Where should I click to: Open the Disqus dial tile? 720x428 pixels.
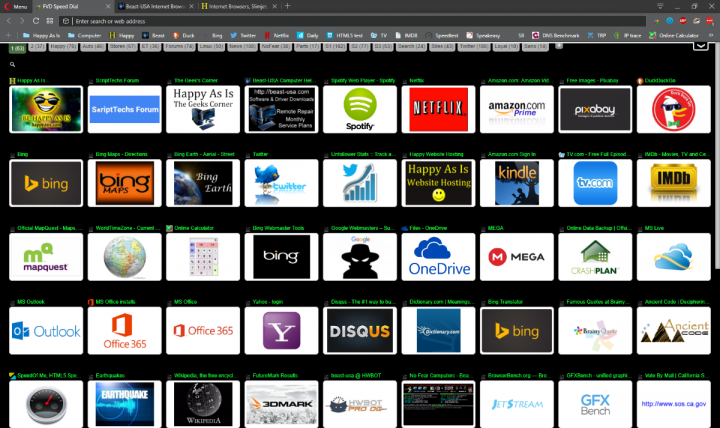pos(360,331)
